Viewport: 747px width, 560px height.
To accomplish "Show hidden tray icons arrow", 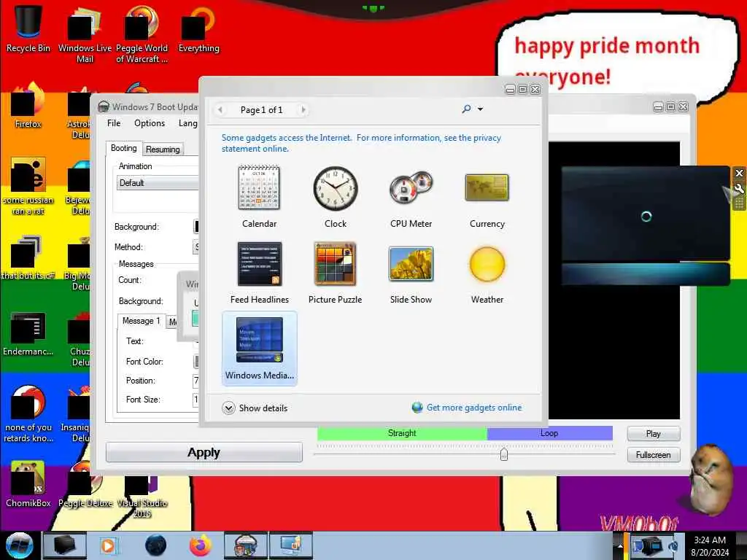I will click(x=620, y=545).
